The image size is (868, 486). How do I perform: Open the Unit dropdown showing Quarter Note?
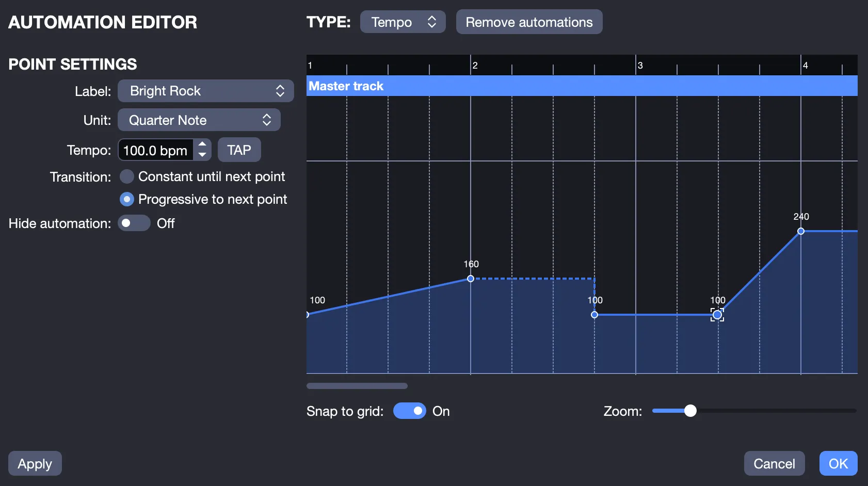pyautogui.click(x=199, y=120)
